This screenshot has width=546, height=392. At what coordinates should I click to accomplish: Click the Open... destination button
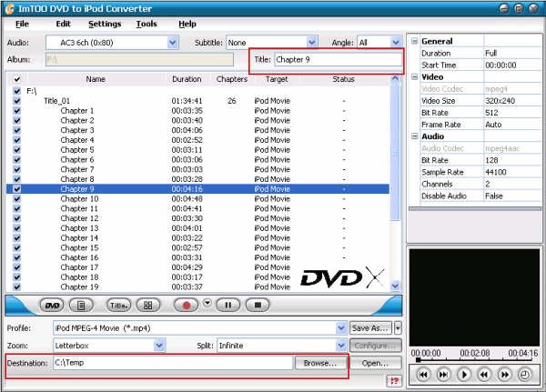tap(375, 363)
